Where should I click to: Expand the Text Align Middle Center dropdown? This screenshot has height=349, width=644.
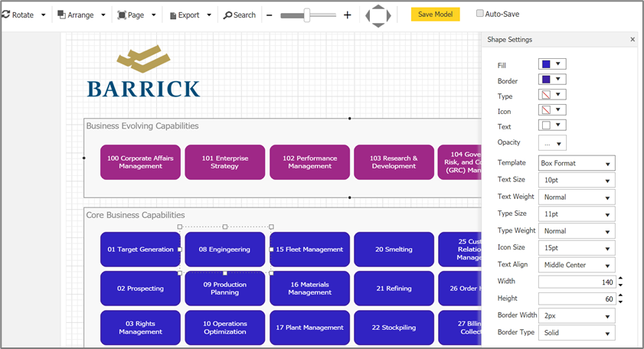coord(577,265)
